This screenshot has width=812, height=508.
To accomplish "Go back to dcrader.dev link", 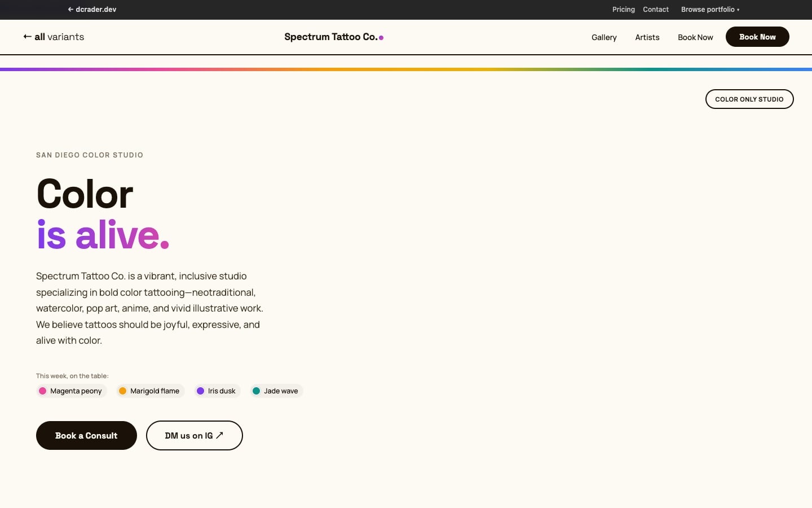I will pos(92,10).
